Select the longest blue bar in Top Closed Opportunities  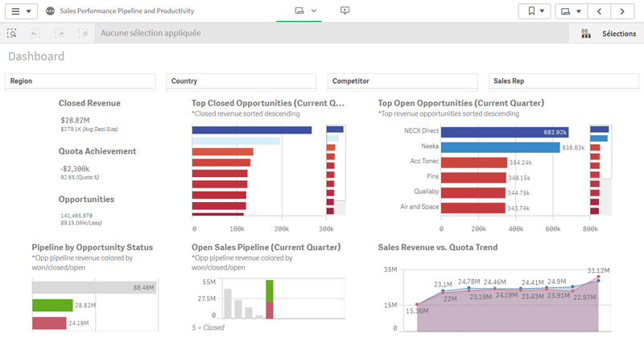[252, 130]
